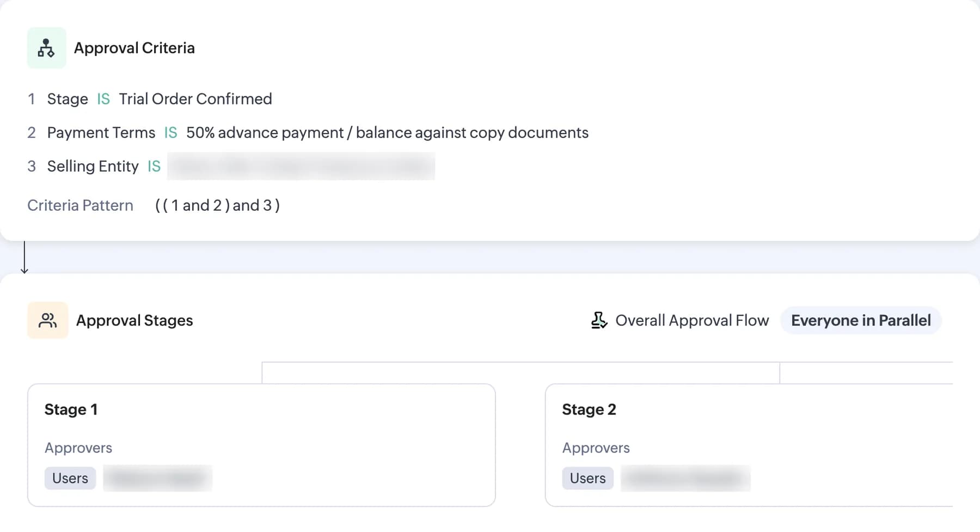Click the IS operator in Selling Entity row
Screen dimensions: 980x532
pos(154,166)
